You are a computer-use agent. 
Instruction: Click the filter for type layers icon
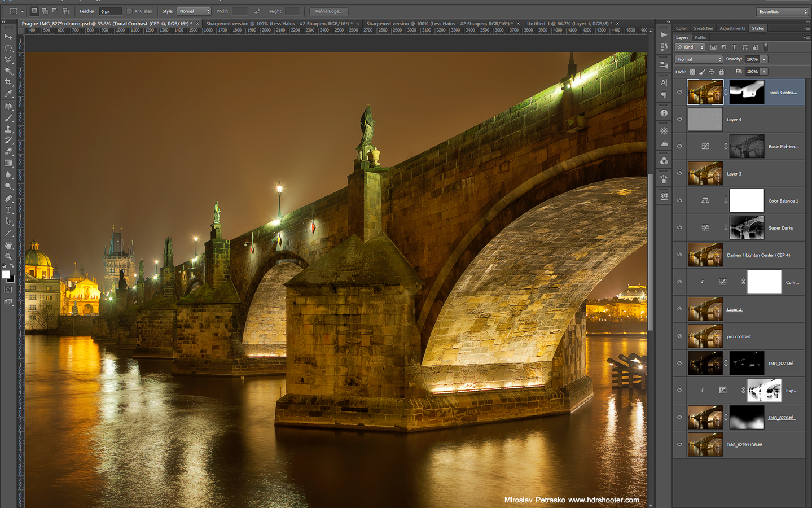coord(734,47)
